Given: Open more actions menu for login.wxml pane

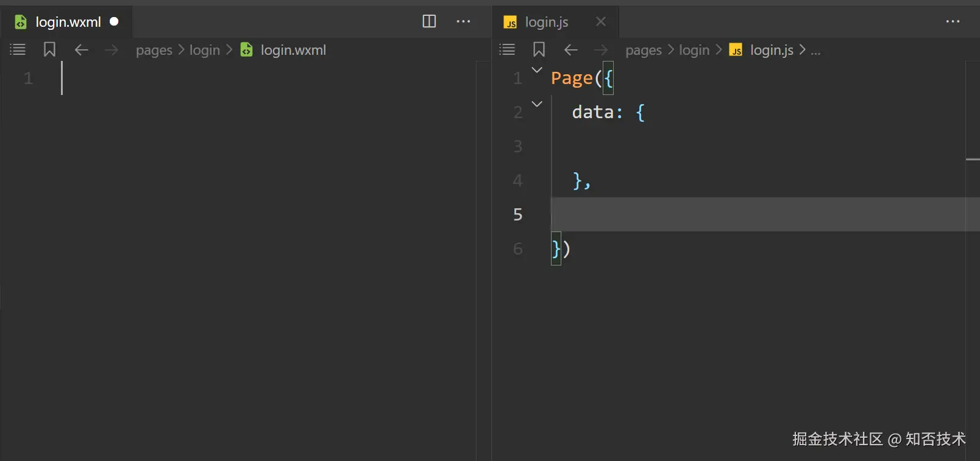Looking at the screenshot, I should point(463,21).
